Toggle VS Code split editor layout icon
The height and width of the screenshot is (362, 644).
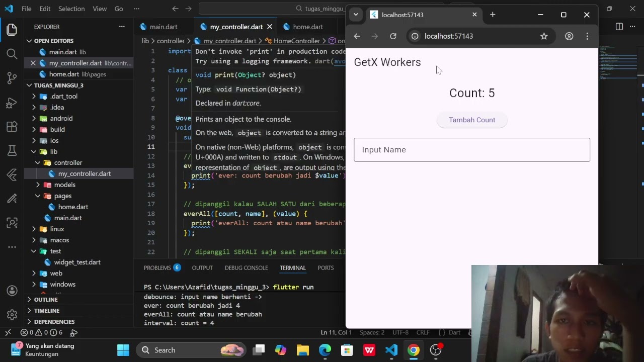(x=619, y=27)
